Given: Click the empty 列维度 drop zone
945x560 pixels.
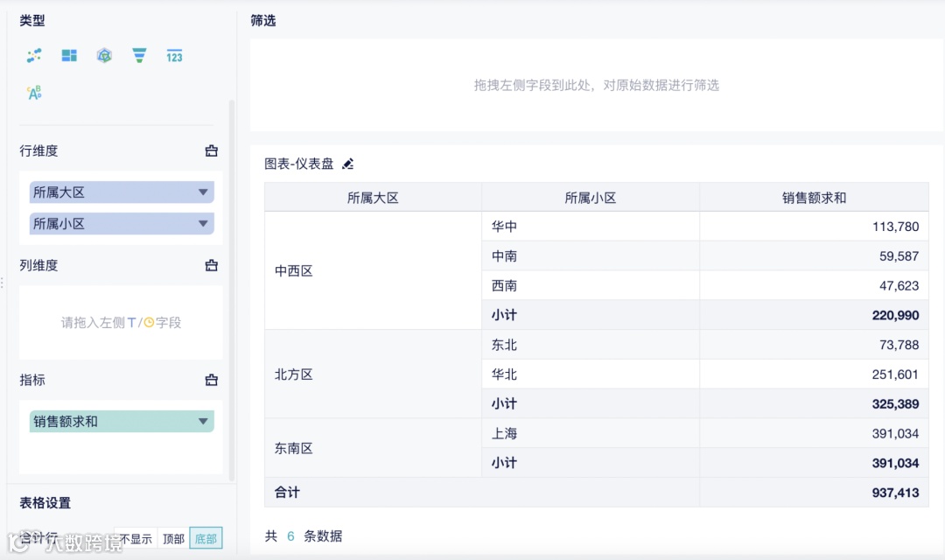Looking at the screenshot, I should (120, 321).
